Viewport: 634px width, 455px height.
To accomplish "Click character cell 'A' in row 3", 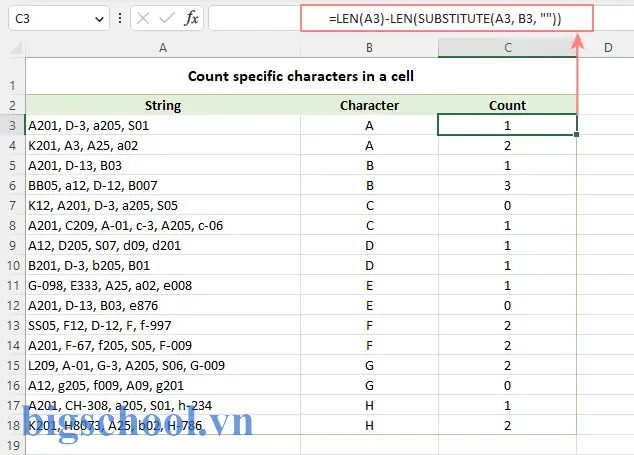I will pyautogui.click(x=369, y=125).
